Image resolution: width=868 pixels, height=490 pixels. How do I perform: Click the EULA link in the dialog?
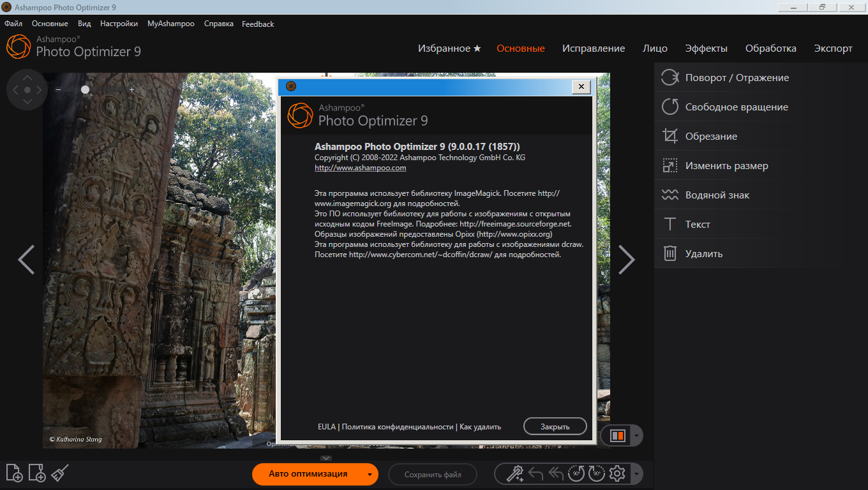pos(326,427)
